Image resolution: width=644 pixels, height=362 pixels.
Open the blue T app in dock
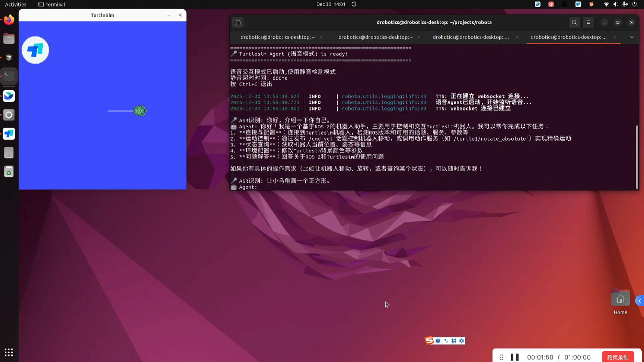[x=9, y=134]
